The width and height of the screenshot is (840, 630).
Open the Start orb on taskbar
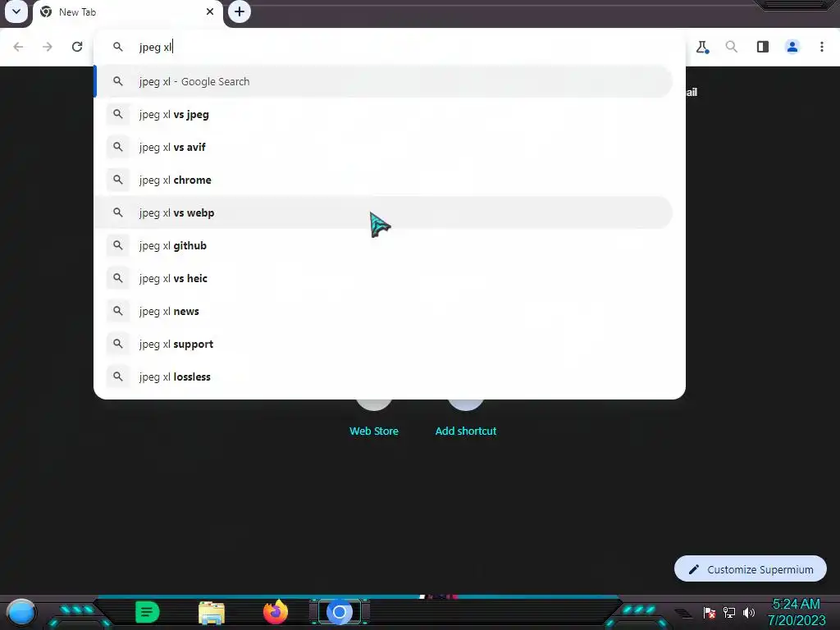[x=21, y=613]
